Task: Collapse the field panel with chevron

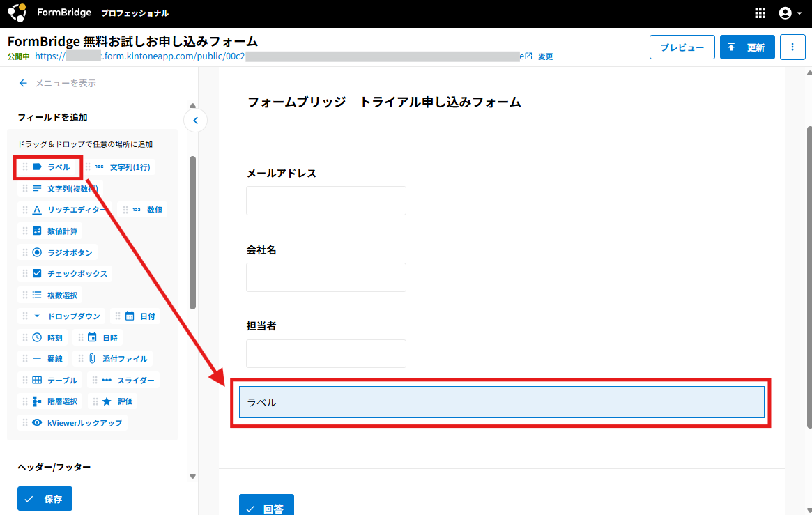Action: (195, 121)
